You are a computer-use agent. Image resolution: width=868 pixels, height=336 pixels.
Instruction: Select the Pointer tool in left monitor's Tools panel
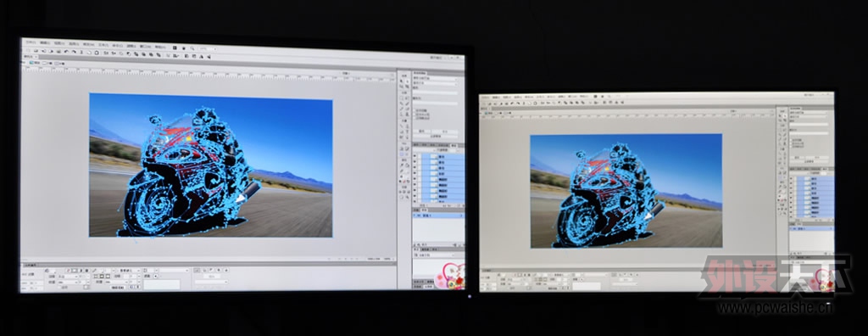click(401, 81)
